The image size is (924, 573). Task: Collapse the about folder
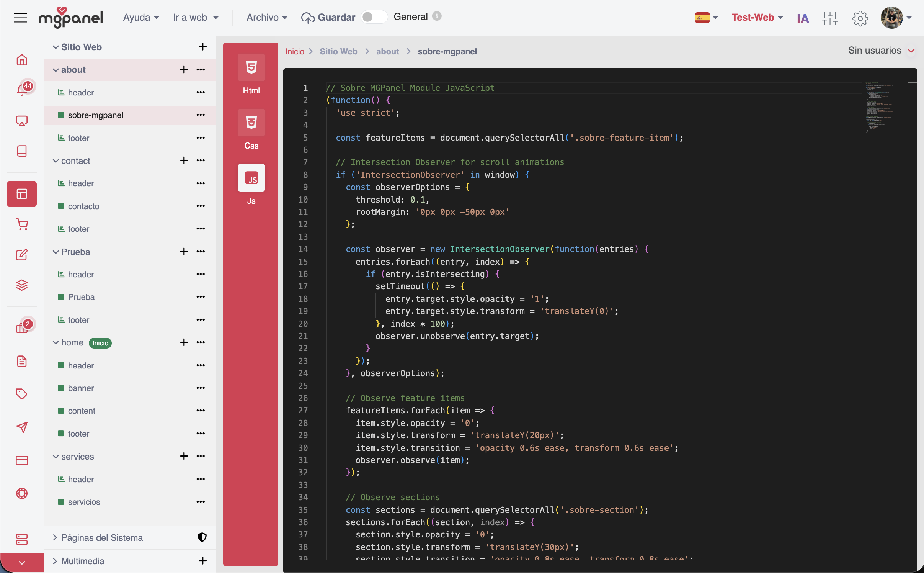coord(56,70)
